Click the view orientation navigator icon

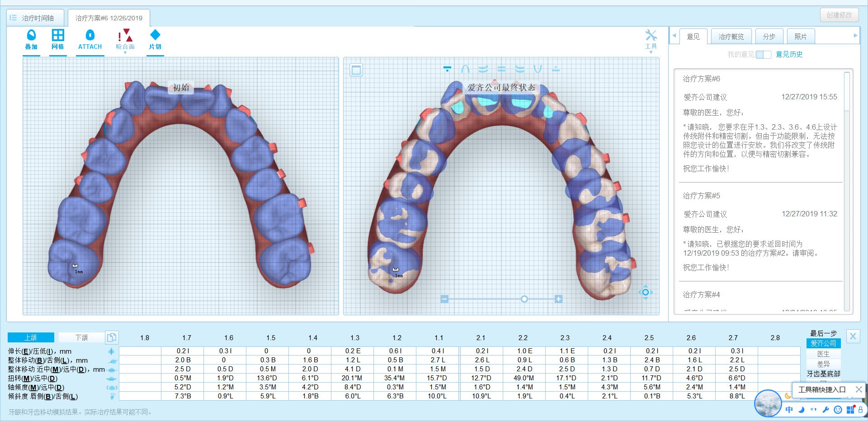[x=645, y=292]
